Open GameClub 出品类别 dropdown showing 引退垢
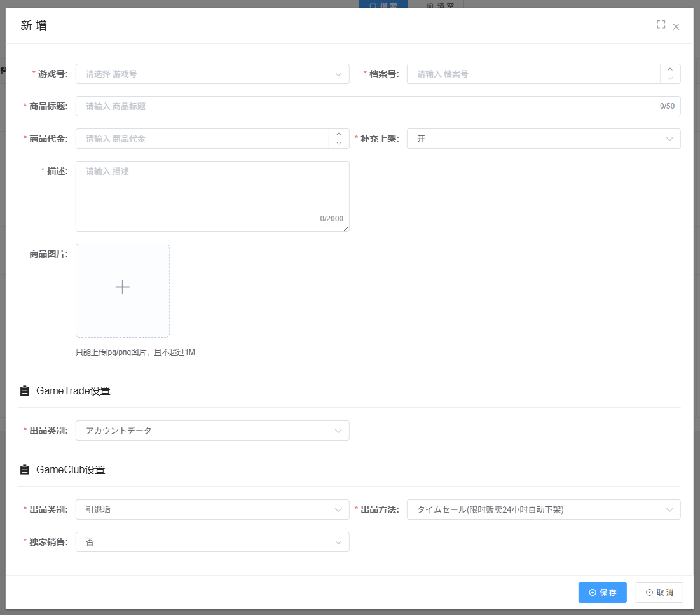The width and height of the screenshot is (700, 615). pos(212,509)
